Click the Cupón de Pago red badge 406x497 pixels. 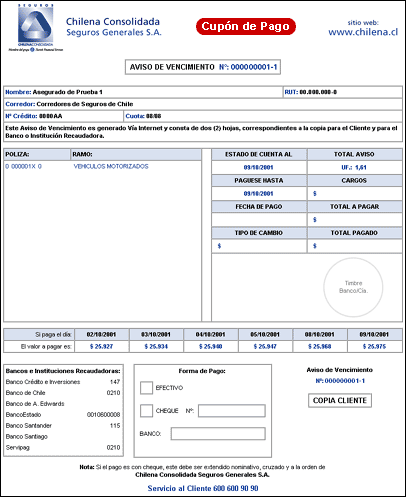coord(246,26)
